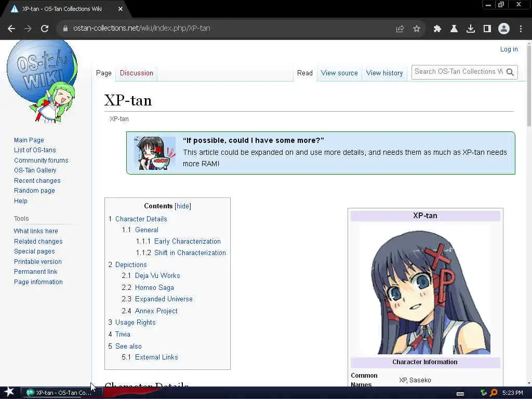Go back using the browser back arrow

point(11,29)
